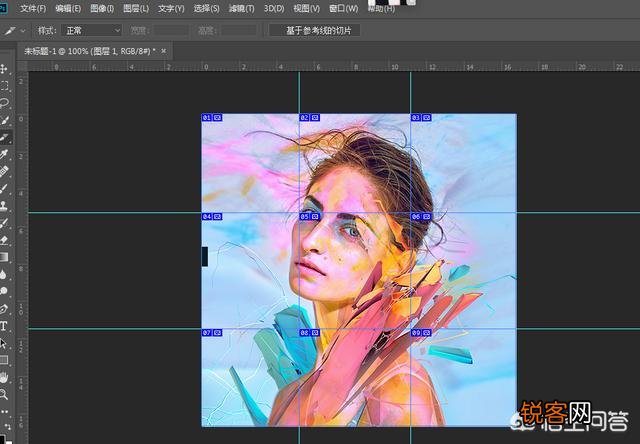Select the Gradient tool

4,257
